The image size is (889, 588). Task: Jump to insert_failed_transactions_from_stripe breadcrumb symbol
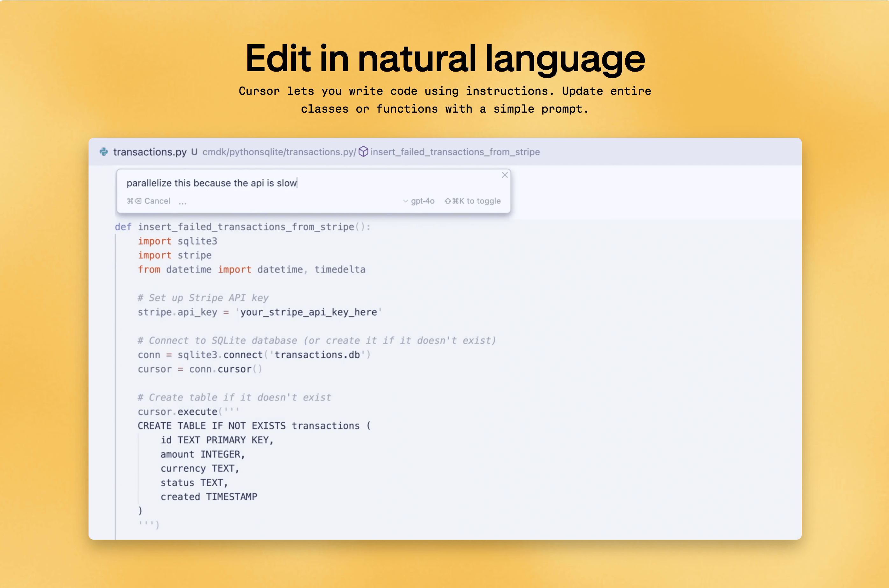tap(455, 152)
